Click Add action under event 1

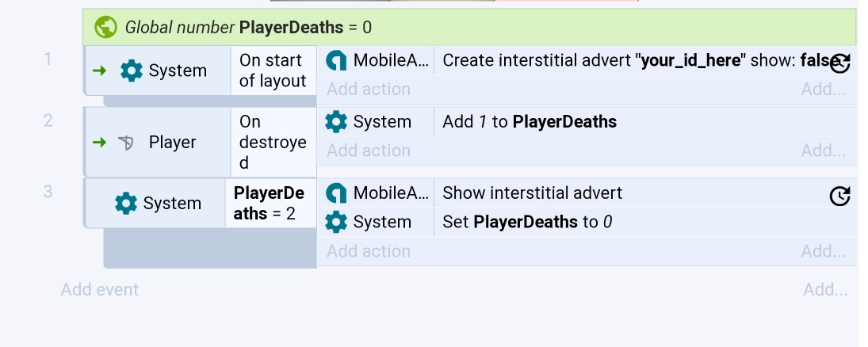click(369, 89)
